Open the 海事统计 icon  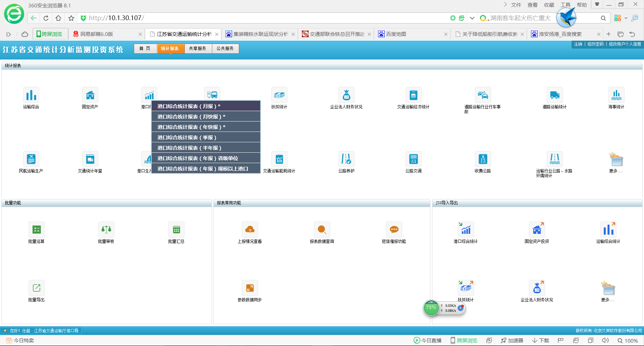[x=616, y=95]
